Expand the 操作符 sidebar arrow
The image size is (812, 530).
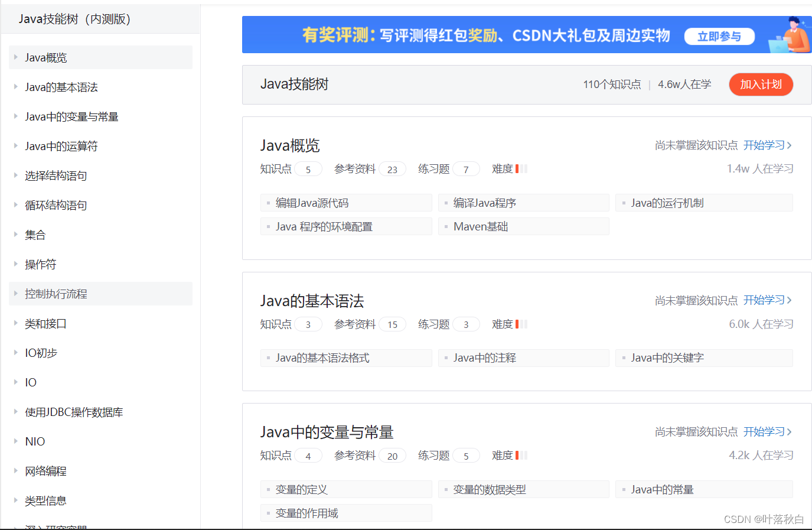point(16,264)
